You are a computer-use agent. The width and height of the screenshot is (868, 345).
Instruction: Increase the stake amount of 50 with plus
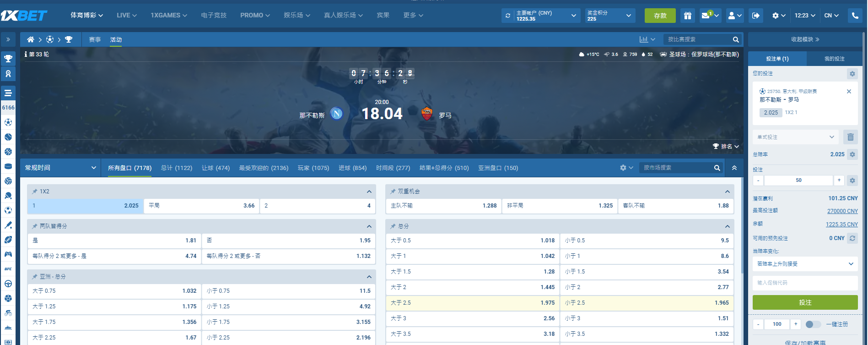click(x=839, y=181)
